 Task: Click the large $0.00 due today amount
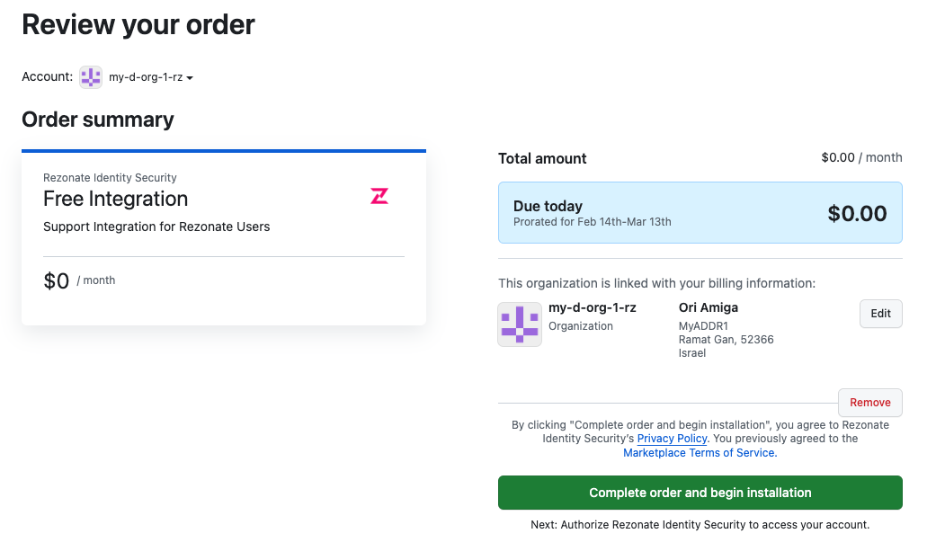[857, 214]
